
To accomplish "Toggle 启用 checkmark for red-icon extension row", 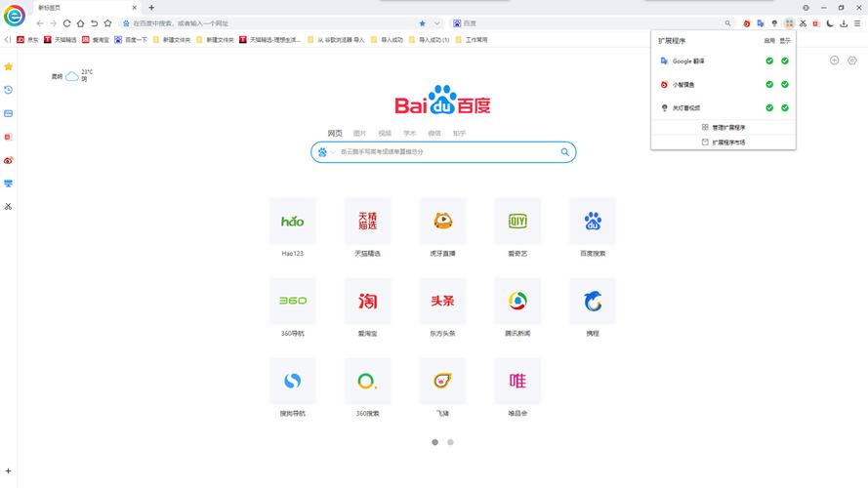I will [769, 85].
